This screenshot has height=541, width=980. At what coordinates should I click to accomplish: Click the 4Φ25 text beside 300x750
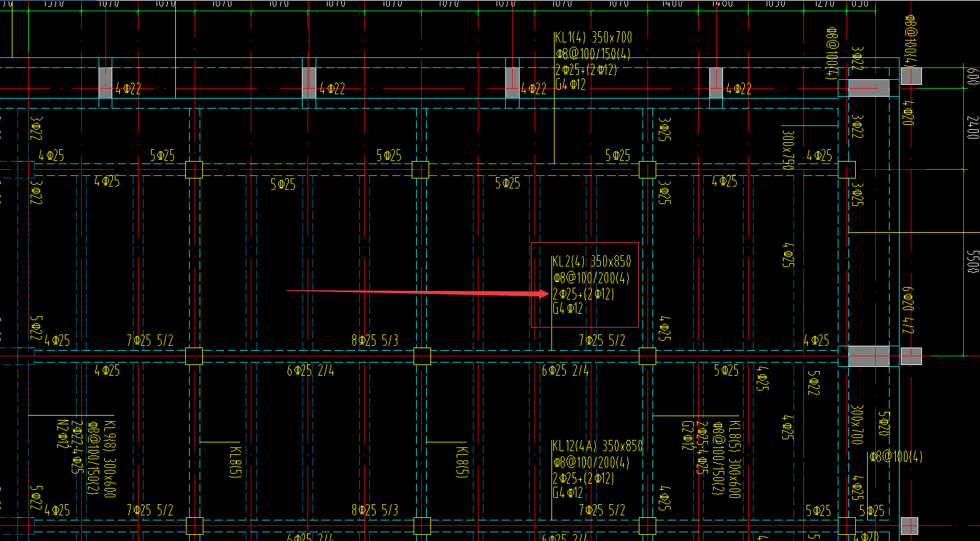click(818, 155)
